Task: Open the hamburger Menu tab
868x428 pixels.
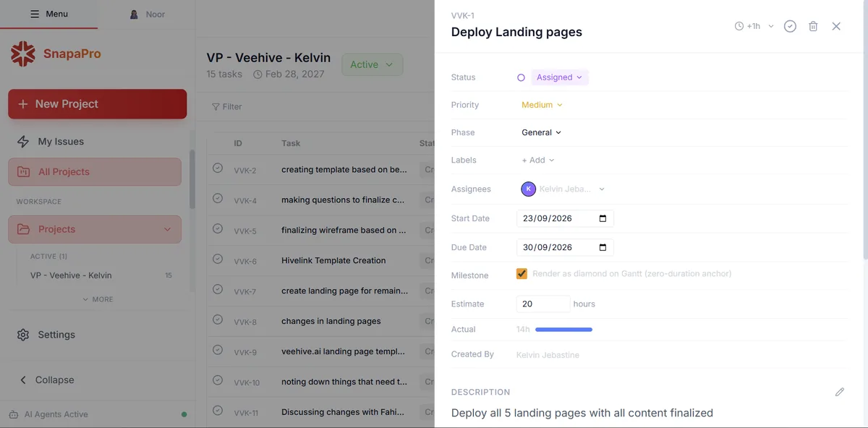Action: 48,14
